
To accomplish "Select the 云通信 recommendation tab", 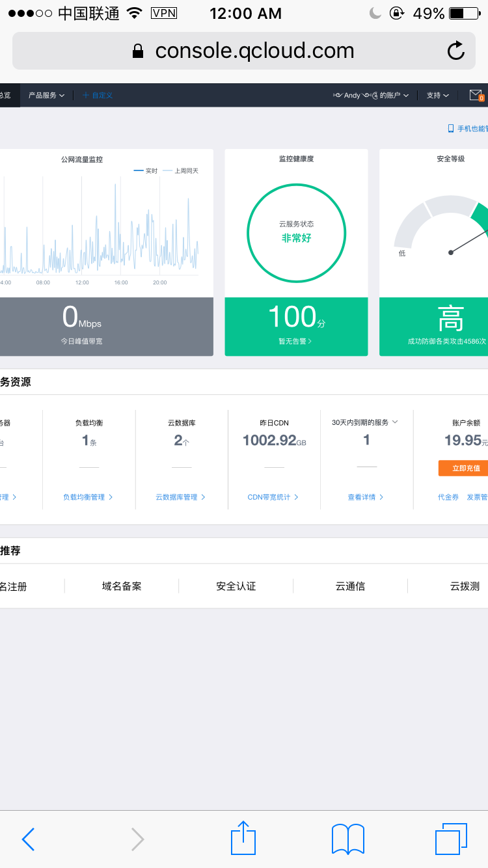I will (350, 586).
